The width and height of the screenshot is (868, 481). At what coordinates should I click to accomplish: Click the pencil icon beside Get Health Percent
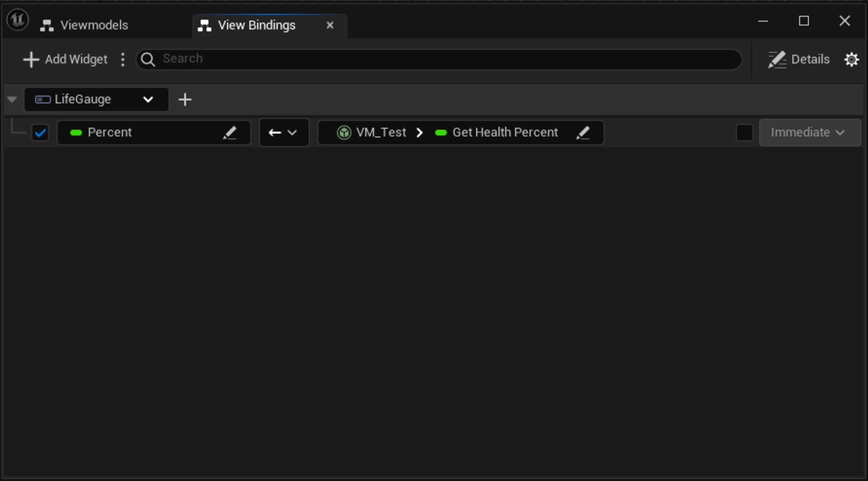pyautogui.click(x=583, y=133)
